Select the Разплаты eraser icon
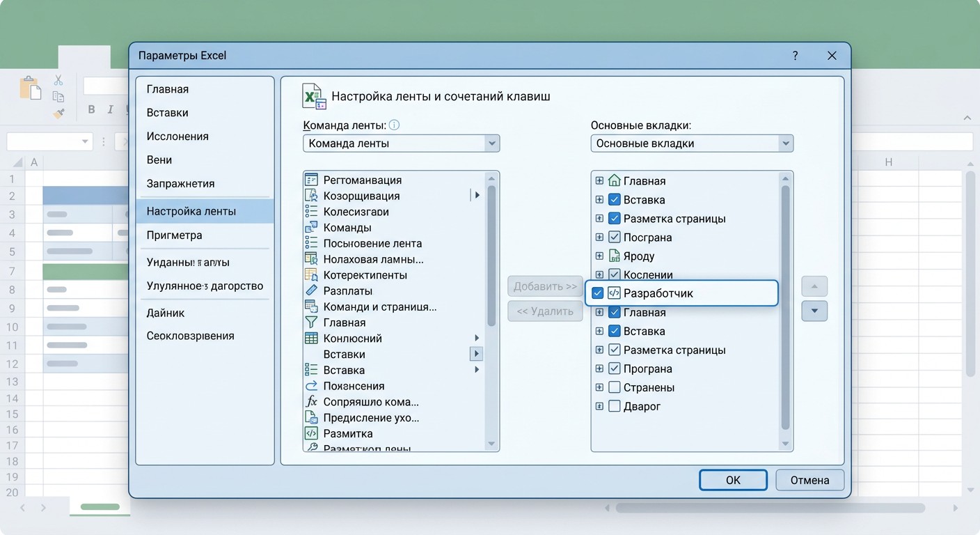980x535 pixels. [x=311, y=290]
